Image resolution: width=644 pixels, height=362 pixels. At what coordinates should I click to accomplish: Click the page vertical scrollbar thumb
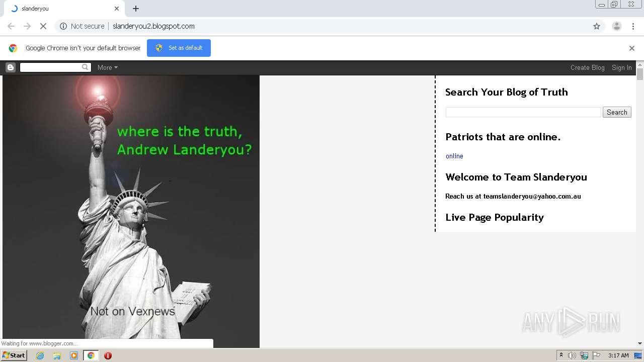[x=640, y=74]
